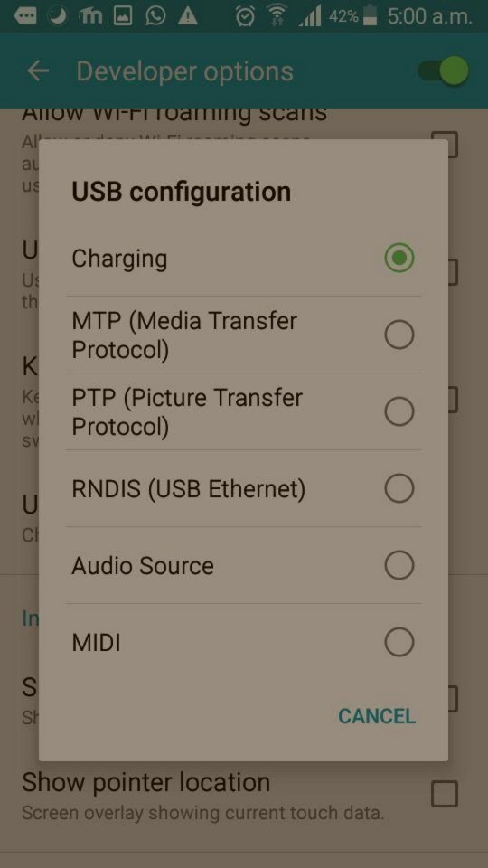Tap the warning triangle status icon
488x868 pixels.
(x=188, y=16)
